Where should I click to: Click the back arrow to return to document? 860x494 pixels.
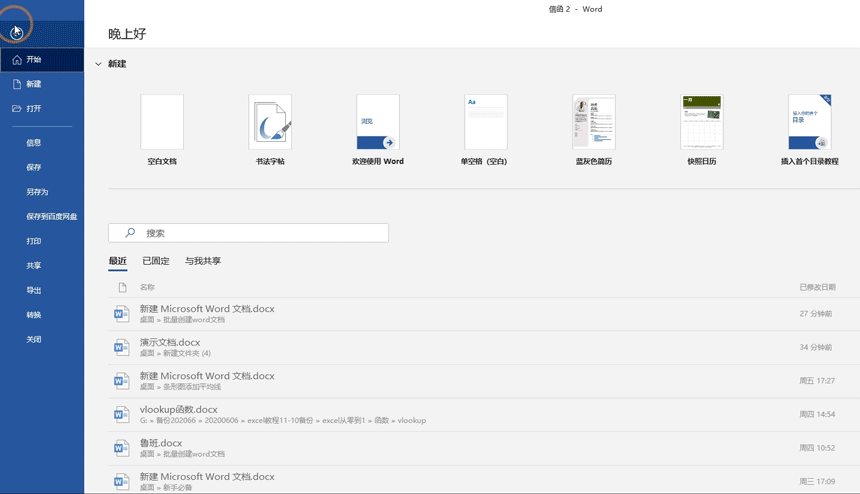(16, 33)
